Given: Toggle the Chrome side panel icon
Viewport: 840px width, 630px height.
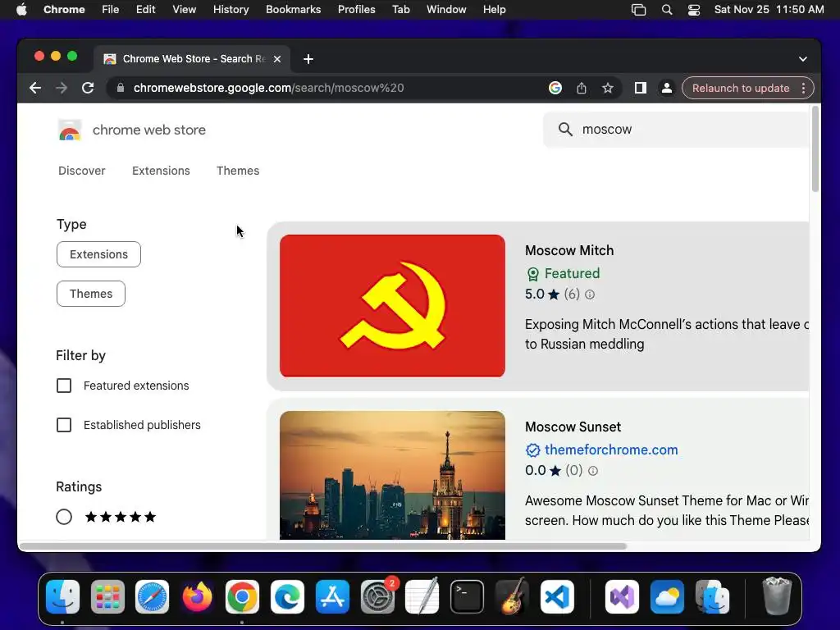Looking at the screenshot, I should click(640, 88).
